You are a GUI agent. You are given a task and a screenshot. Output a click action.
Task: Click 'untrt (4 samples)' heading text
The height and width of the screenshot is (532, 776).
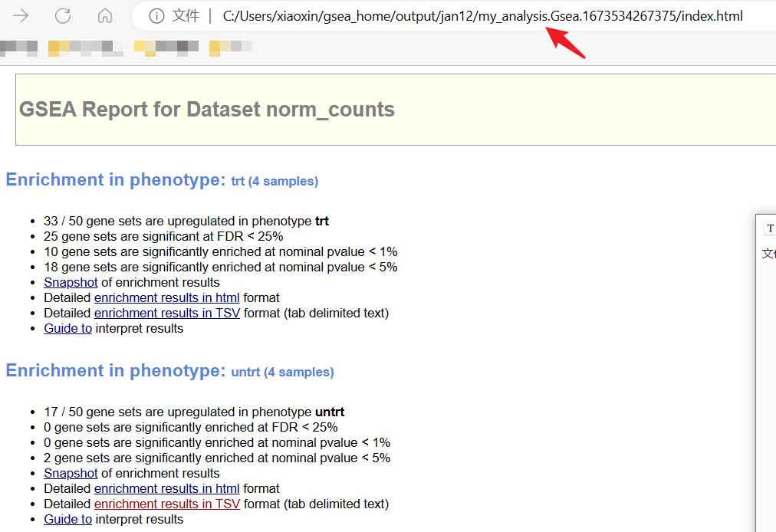[282, 373]
